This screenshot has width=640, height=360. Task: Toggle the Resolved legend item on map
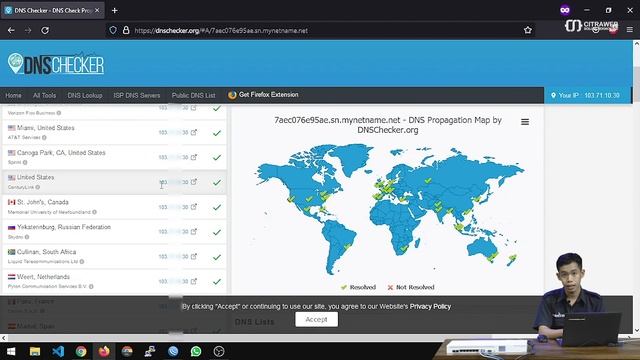[358, 287]
